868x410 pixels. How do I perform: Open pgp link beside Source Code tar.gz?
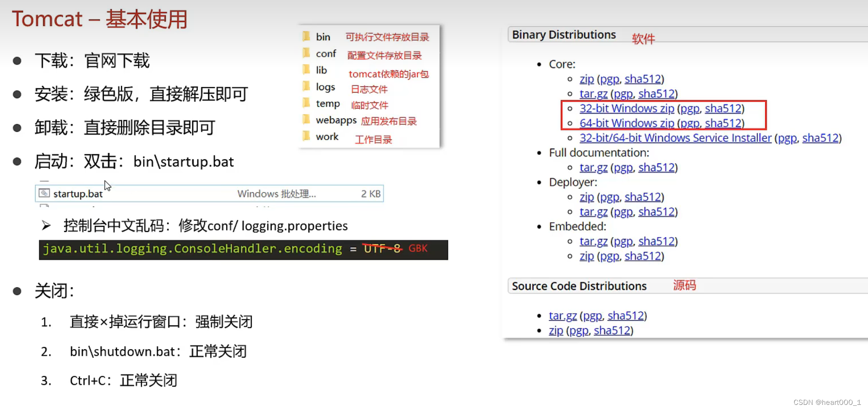tap(592, 316)
